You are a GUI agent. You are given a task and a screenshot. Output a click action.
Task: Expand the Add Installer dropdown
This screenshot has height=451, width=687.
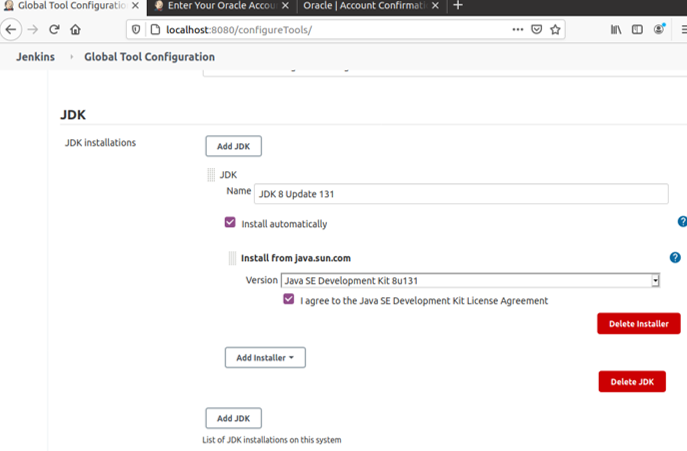point(265,358)
